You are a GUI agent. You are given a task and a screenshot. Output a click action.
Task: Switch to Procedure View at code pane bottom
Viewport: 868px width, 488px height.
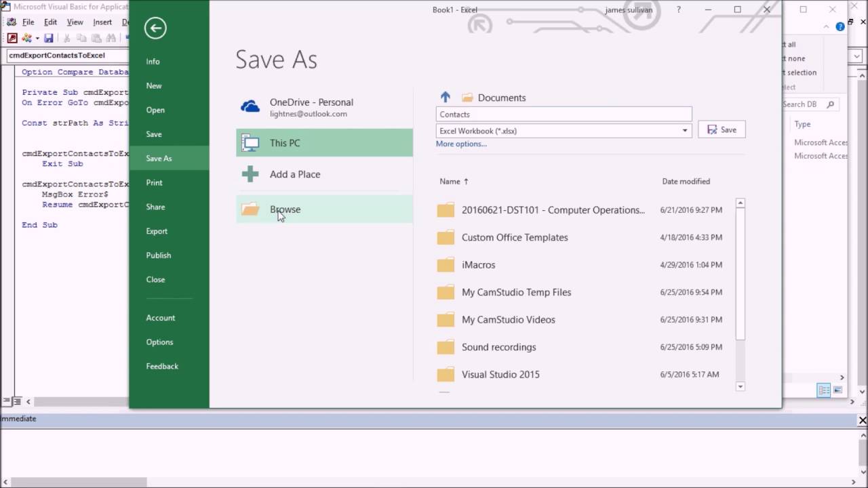[5, 401]
